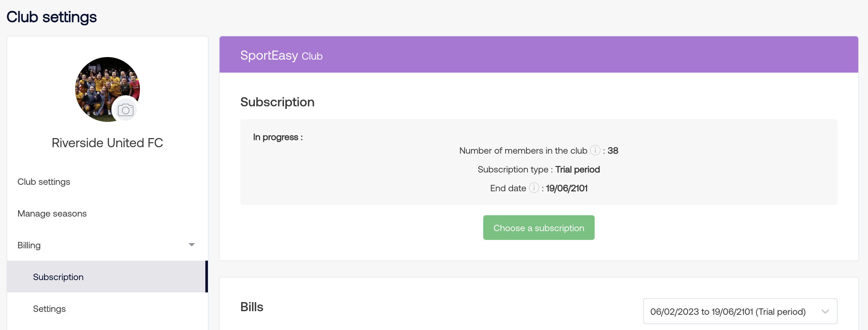Click the Riverside United FC team photo
The width and height of the screenshot is (868, 330).
(x=107, y=89)
